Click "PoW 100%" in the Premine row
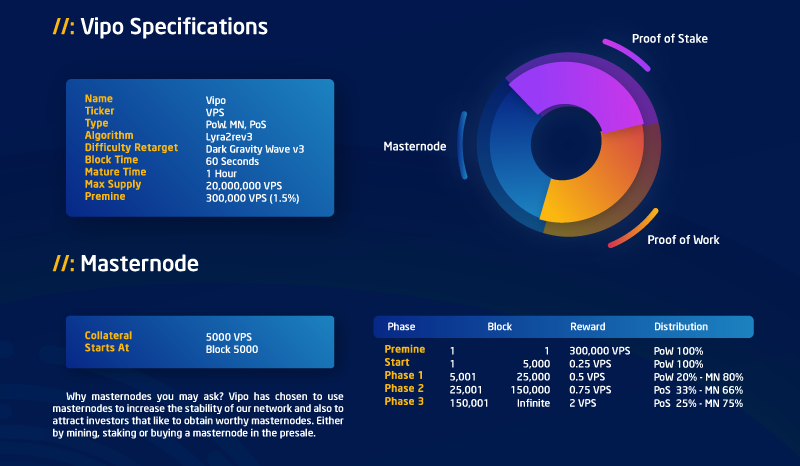 point(679,351)
